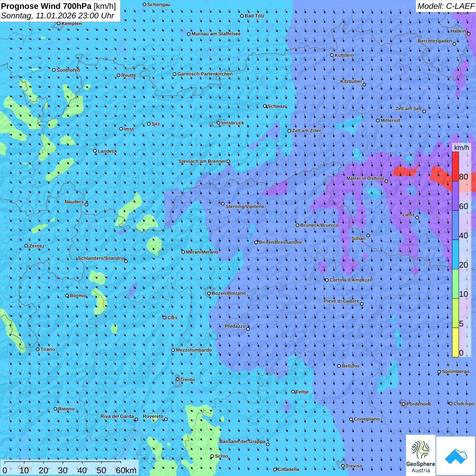Click the Cortina d'Ampezzo label

pos(351,280)
